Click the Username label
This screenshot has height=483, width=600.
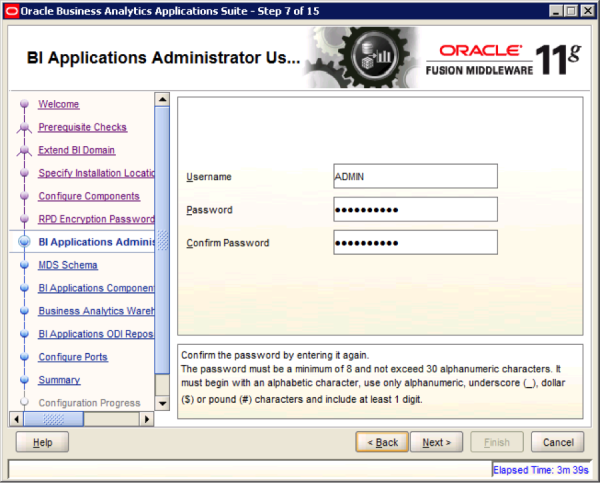pyautogui.click(x=209, y=177)
